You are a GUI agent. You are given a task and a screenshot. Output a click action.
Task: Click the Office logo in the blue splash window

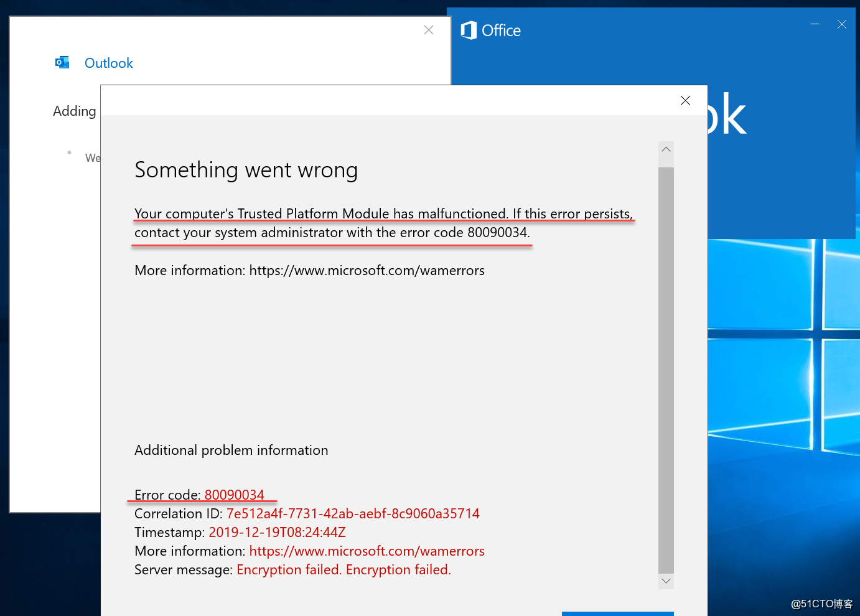pyautogui.click(x=469, y=30)
